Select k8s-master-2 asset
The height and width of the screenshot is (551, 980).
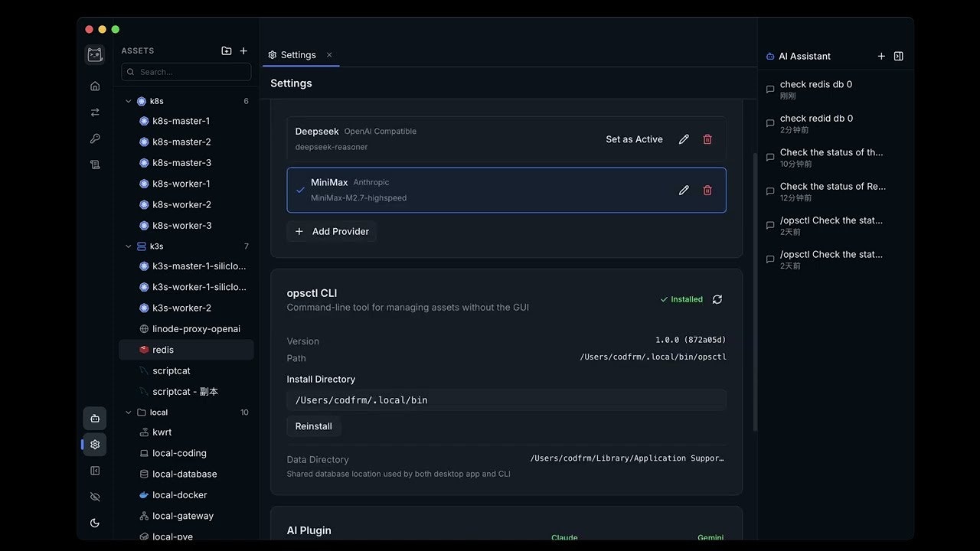tap(186, 142)
